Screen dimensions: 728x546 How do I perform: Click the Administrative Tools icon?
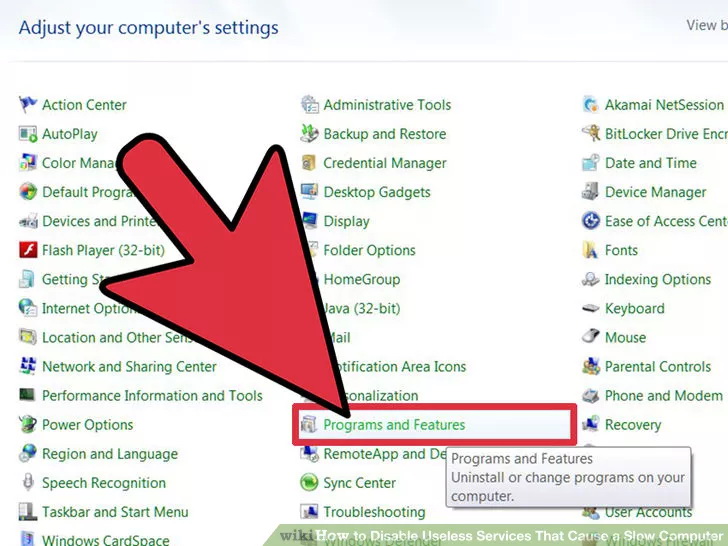[x=309, y=104]
